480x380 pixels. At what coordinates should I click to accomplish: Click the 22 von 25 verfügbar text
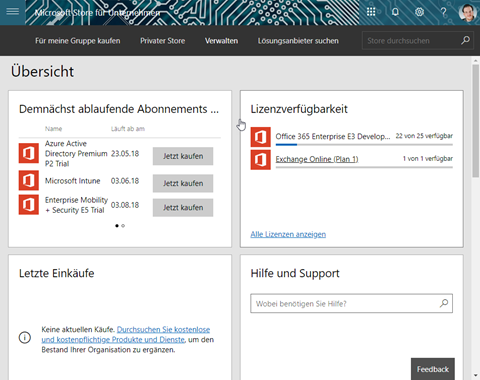tap(424, 136)
